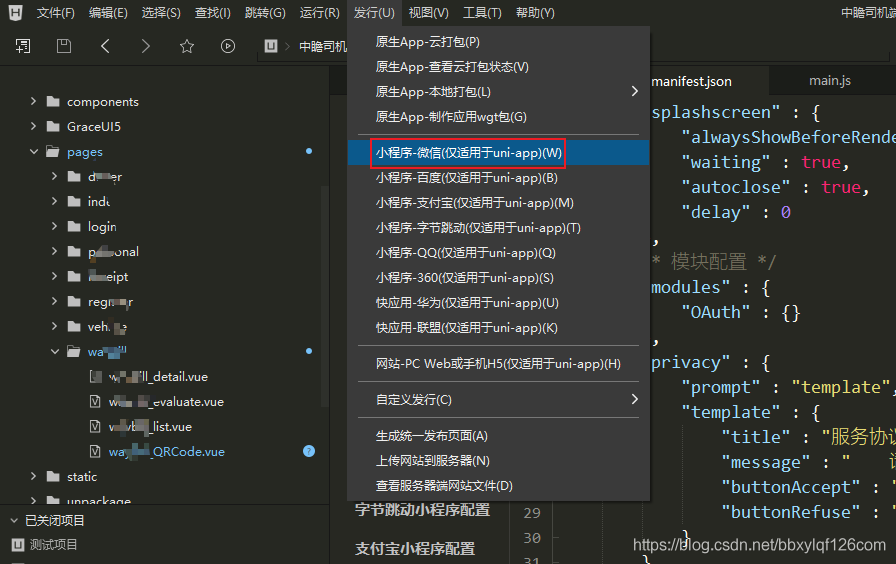Click the save file toolbar icon
Viewport: 896px width, 564px height.
click(x=64, y=46)
